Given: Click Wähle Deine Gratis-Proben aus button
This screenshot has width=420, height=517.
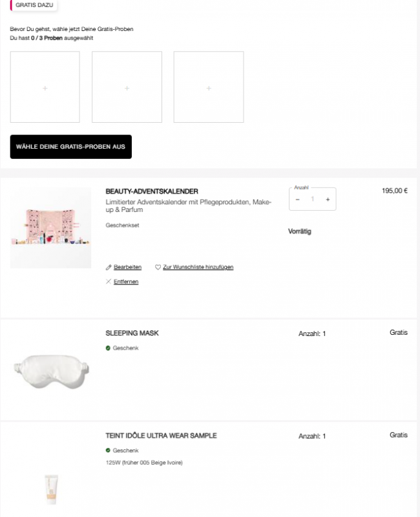Looking at the screenshot, I should click(71, 147).
